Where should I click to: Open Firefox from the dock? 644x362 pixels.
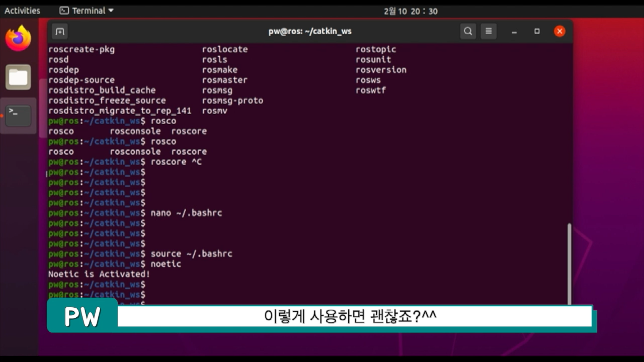point(18,38)
